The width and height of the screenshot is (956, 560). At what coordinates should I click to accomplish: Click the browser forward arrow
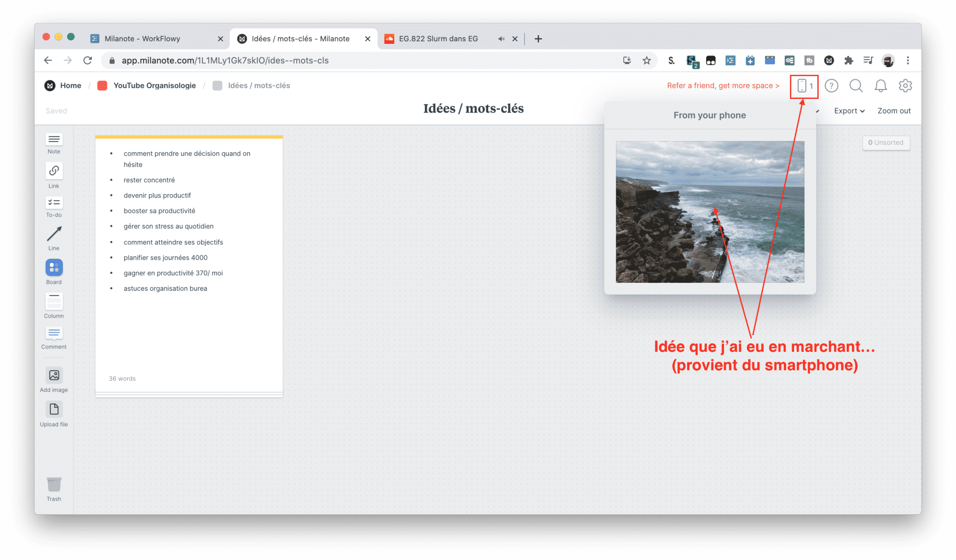(68, 60)
